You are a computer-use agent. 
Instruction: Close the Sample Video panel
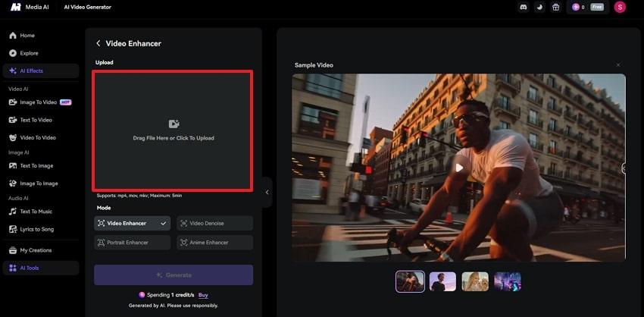(x=618, y=65)
